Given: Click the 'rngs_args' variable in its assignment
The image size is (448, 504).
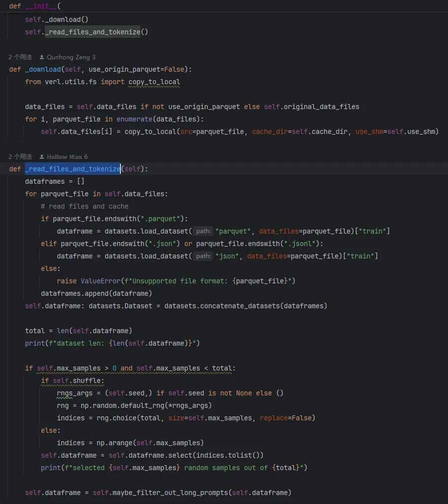Looking at the screenshot, I should (x=75, y=393).
